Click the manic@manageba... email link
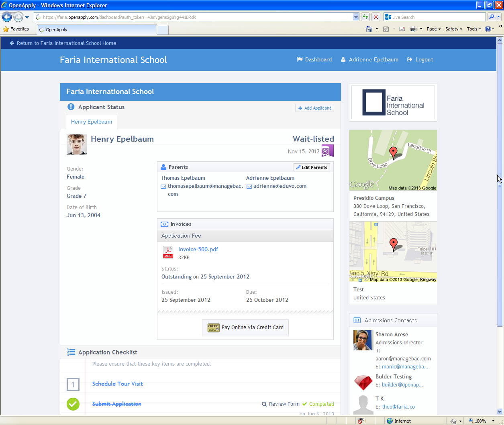This screenshot has width=504, height=425. click(405, 366)
